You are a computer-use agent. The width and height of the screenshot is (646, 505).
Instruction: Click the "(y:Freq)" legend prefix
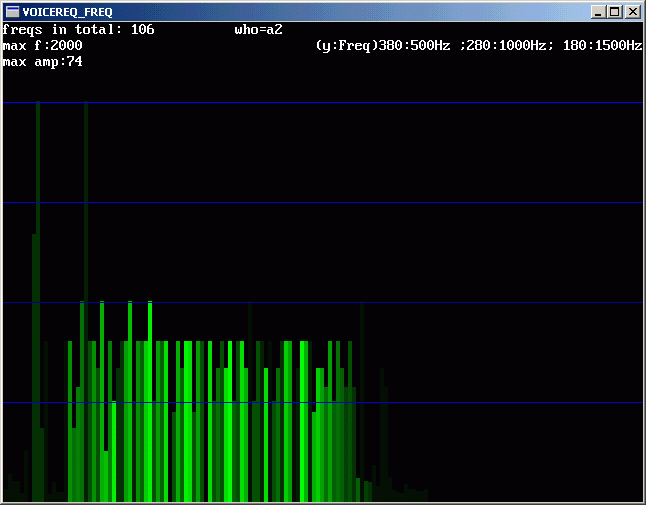[x=346, y=46]
